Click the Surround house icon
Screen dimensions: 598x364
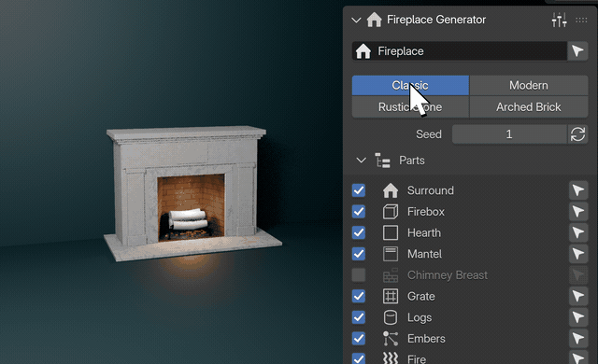[x=391, y=190]
